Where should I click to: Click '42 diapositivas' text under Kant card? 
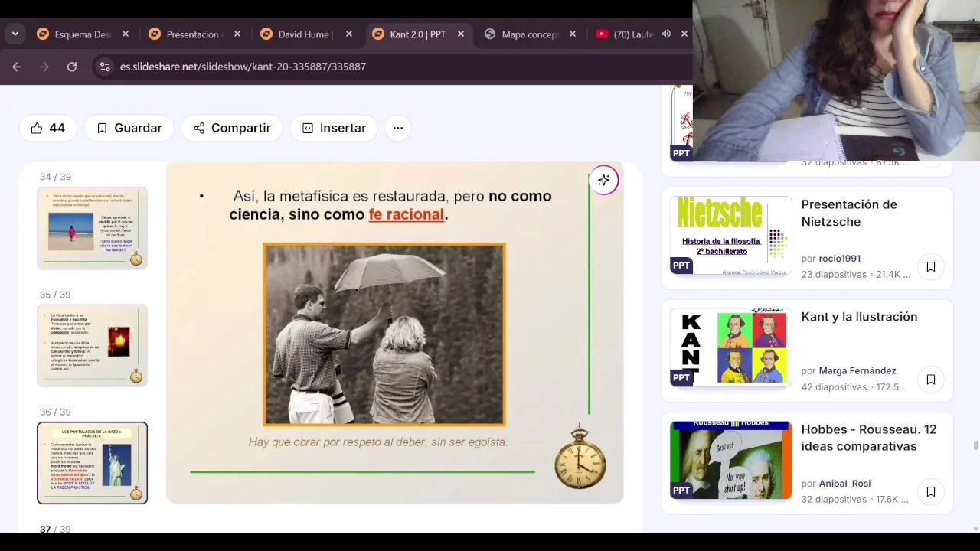pyautogui.click(x=834, y=387)
